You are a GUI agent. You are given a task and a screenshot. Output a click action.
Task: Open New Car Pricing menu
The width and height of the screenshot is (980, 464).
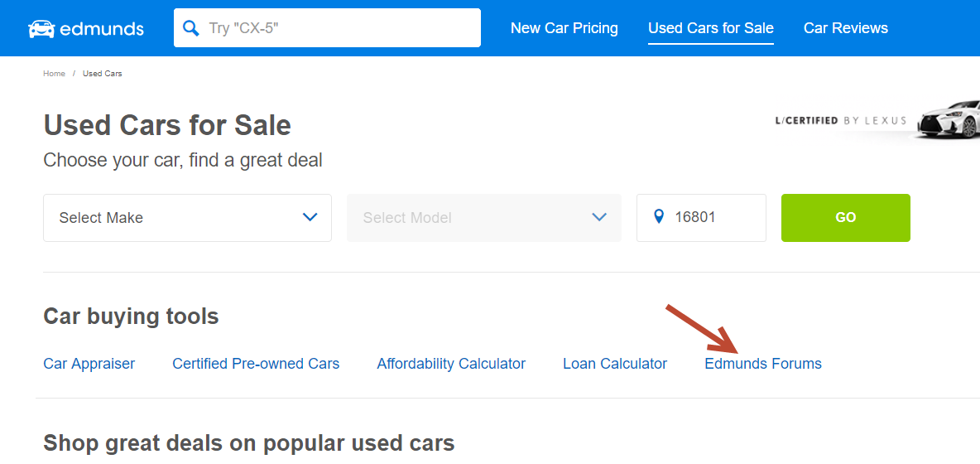point(564,28)
